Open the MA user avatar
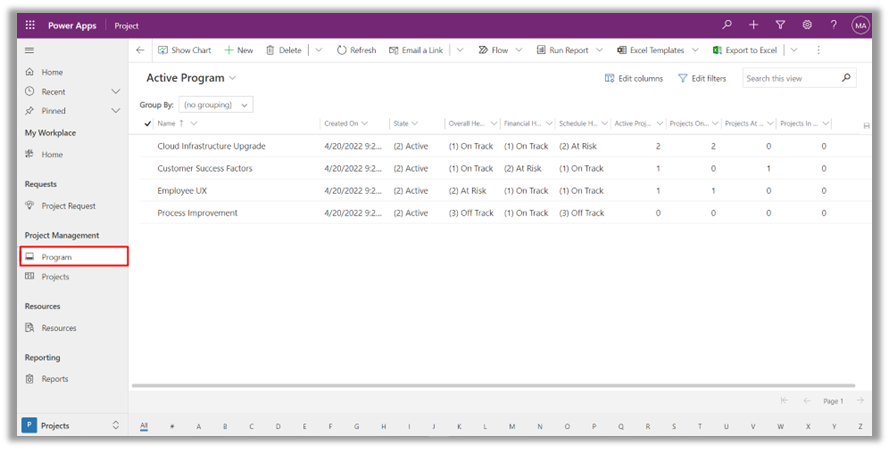Viewport: 889px width, 450px height. pos(860,26)
